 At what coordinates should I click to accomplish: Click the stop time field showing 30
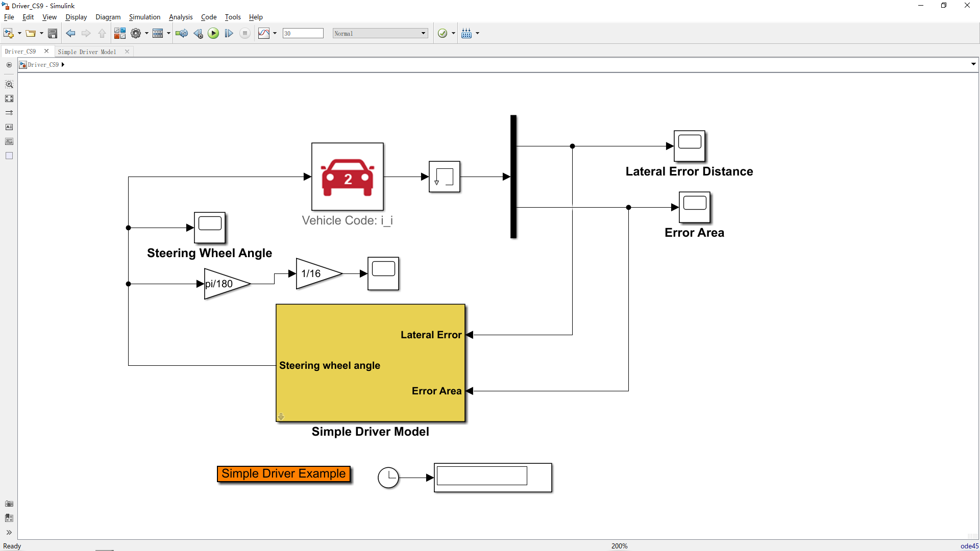(303, 33)
